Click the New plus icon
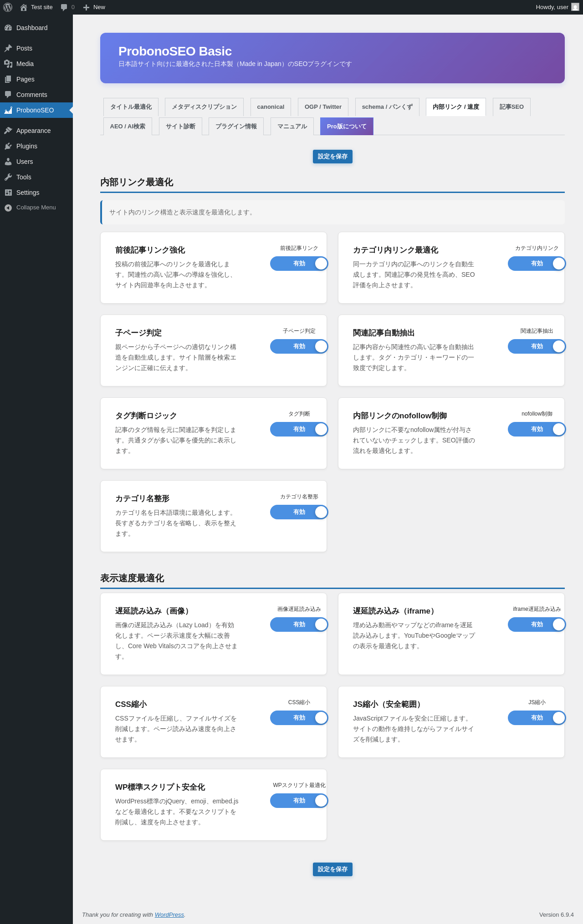This screenshot has width=583, height=924. (86, 7)
